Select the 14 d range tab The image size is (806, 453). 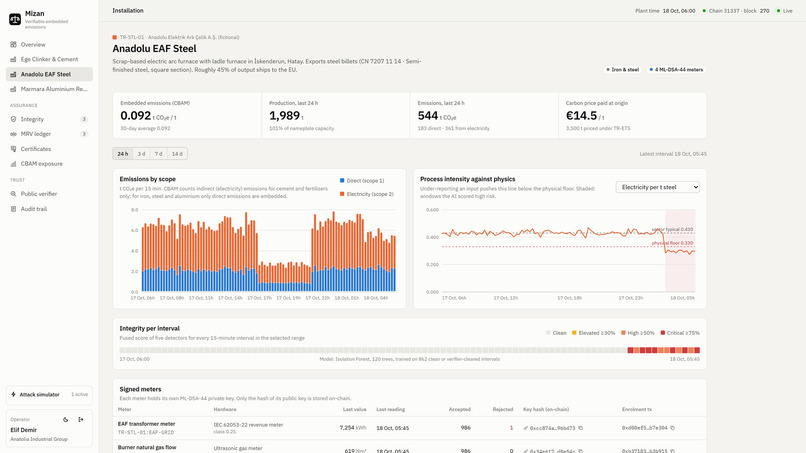pyautogui.click(x=177, y=154)
